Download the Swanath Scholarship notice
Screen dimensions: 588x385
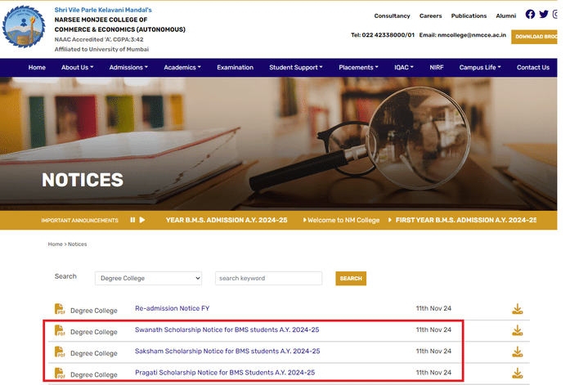coord(518,330)
